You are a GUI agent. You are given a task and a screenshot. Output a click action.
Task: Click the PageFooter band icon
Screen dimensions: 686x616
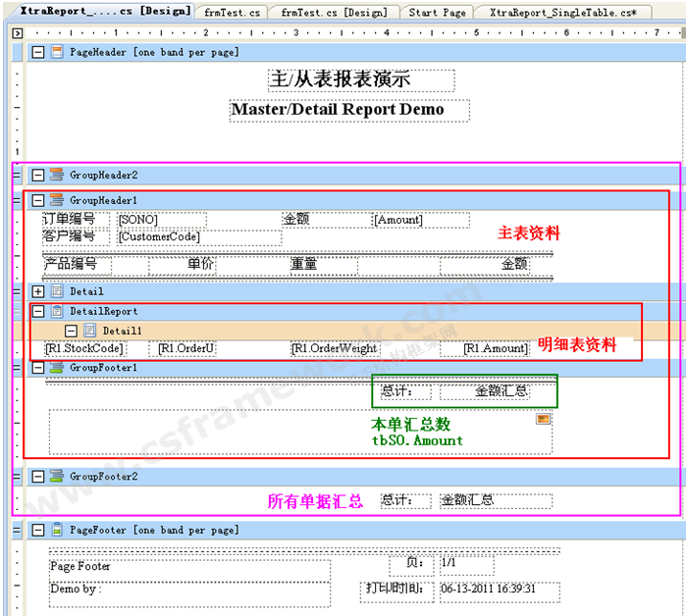(57, 530)
